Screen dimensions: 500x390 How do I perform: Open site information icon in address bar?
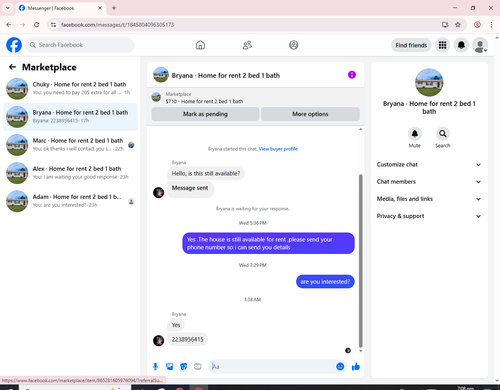[53, 25]
